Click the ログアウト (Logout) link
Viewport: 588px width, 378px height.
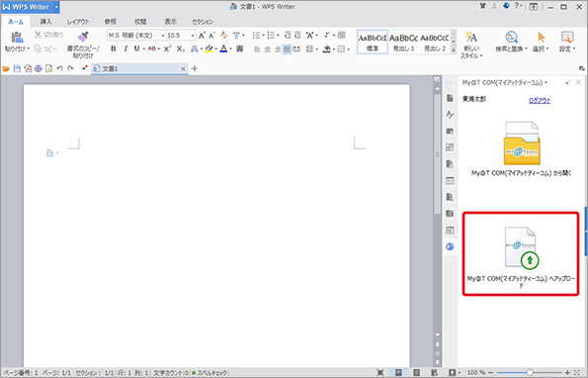click(x=540, y=101)
